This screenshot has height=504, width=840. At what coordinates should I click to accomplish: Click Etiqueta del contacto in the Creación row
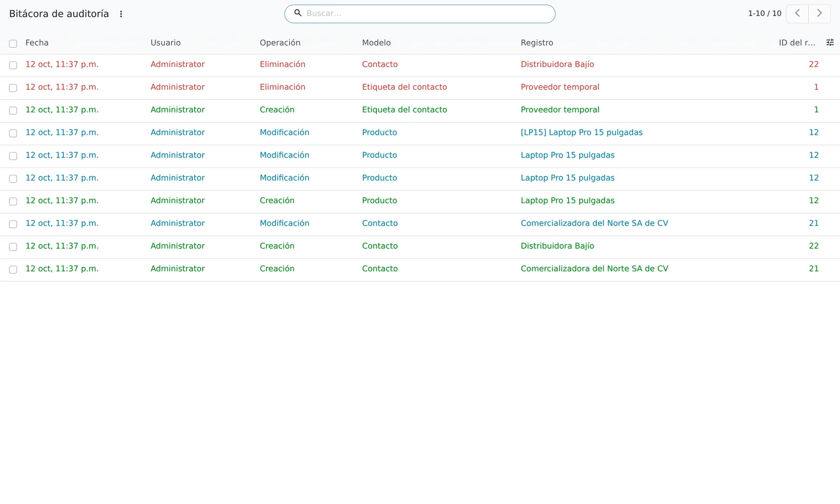[404, 110]
